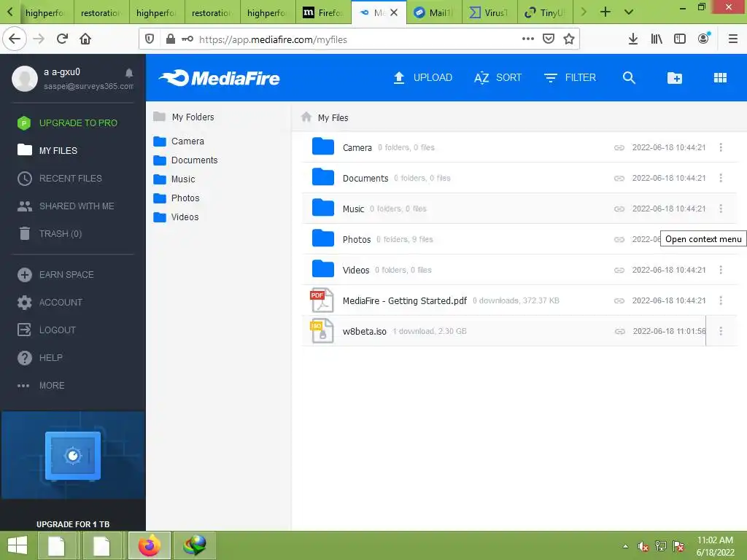Click MediaFire - Getting Started.pdf name

(x=404, y=301)
